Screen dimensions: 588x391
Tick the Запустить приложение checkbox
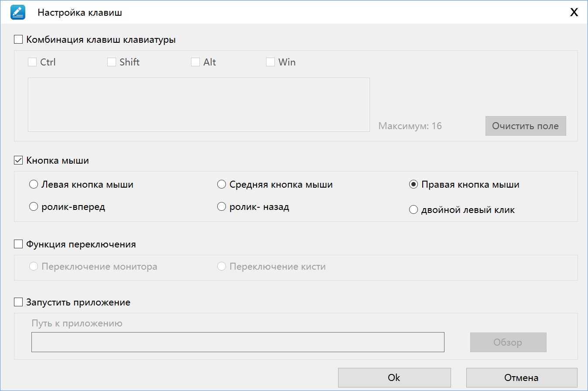click(18, 302)
